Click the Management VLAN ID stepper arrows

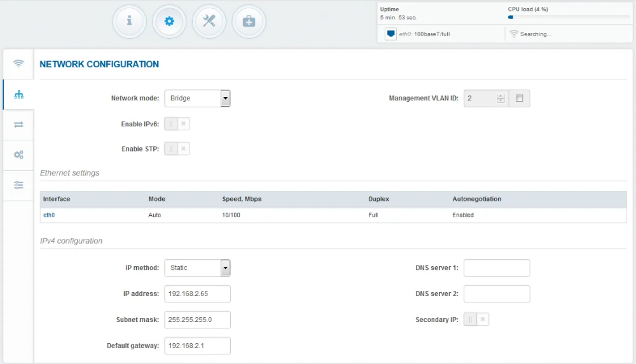[x=501, y=98]
